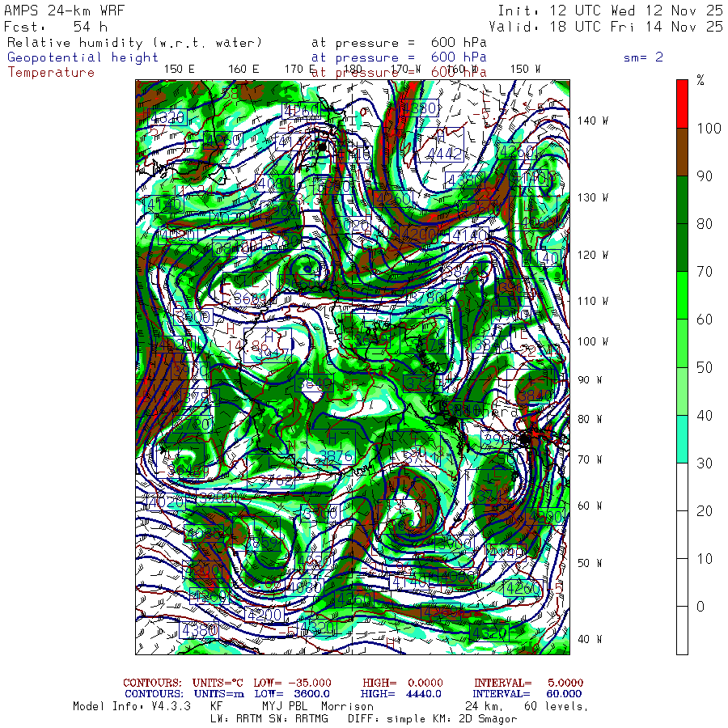Click the 4442 height contour label

pos(445,153)
